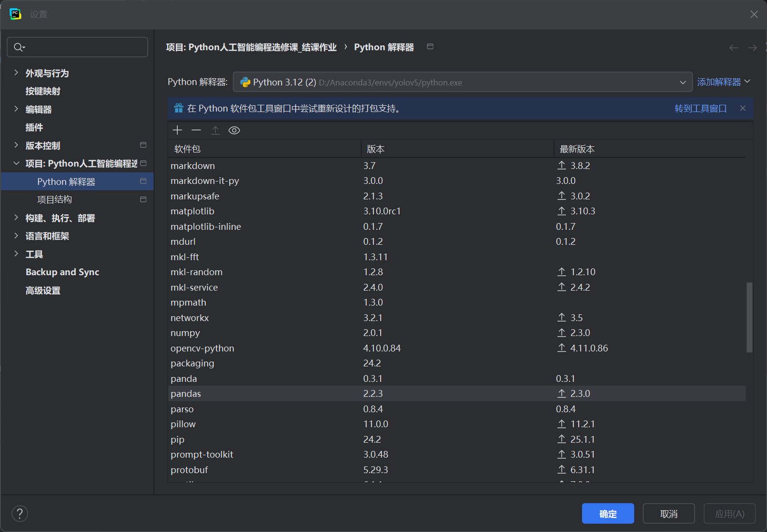Click the PyCharm logo icon in title bar
This screenshot has width=767, height=532.
point(15,14)
